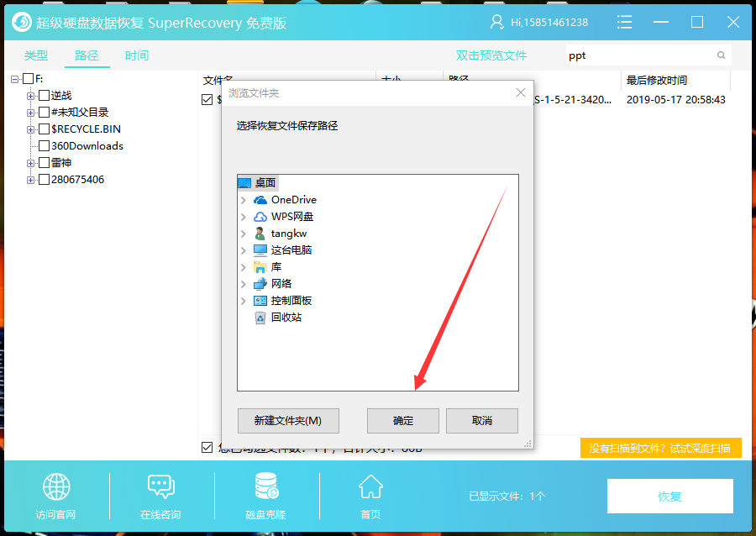
Task: Check the F: drive checkbox
Action: [x=28, y=79]
